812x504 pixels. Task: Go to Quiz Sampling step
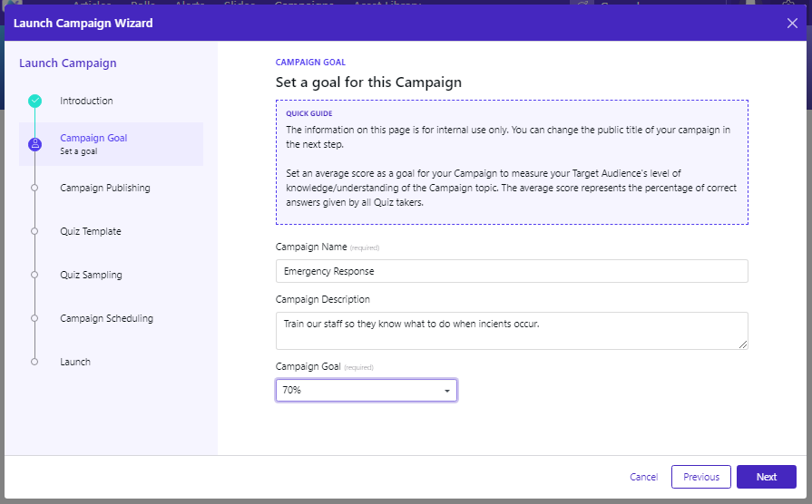tap(91, 275)
